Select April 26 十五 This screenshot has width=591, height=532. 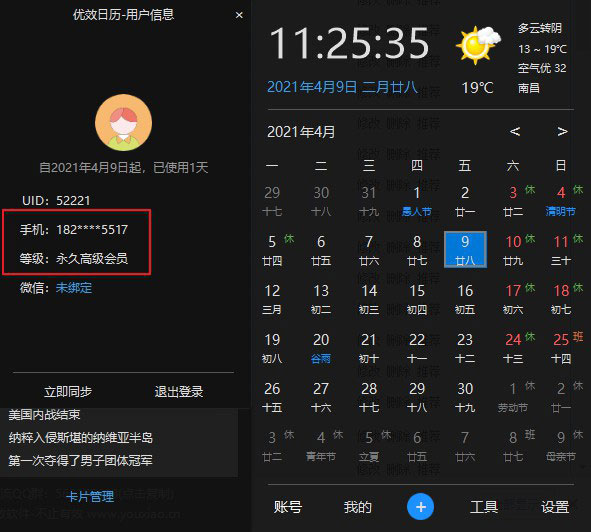pyautogui.click(x=272, y=397)
